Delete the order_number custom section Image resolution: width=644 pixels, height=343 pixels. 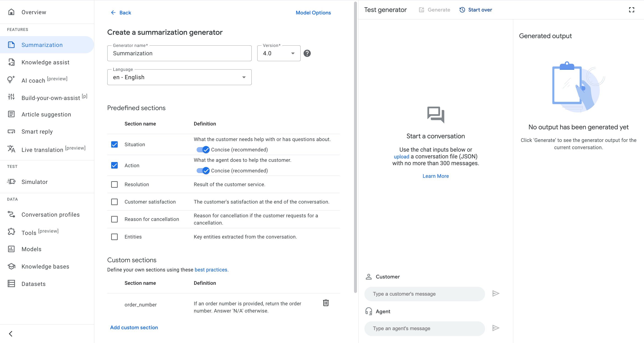[326, 303]
